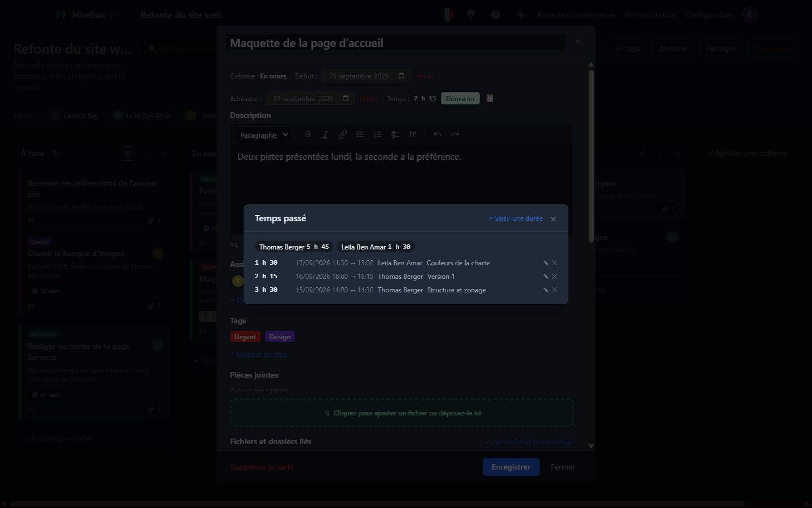Edit the card title field
812x508 pixels.
coord(395,43)
